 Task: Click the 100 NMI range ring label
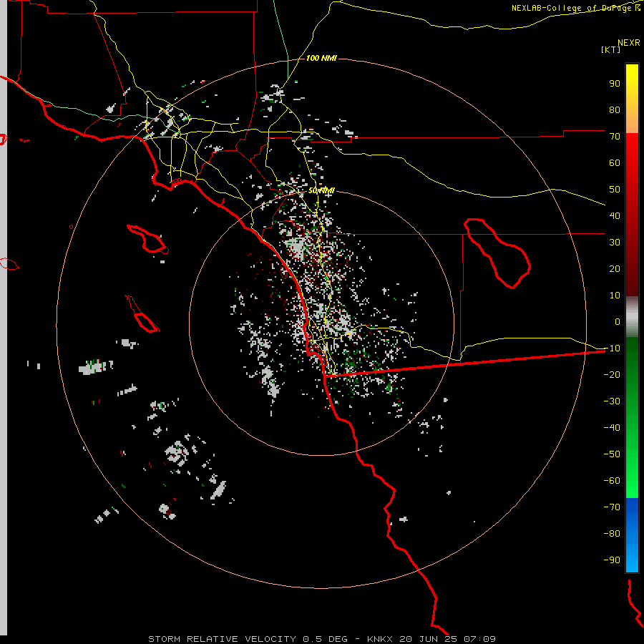point(321,58)
